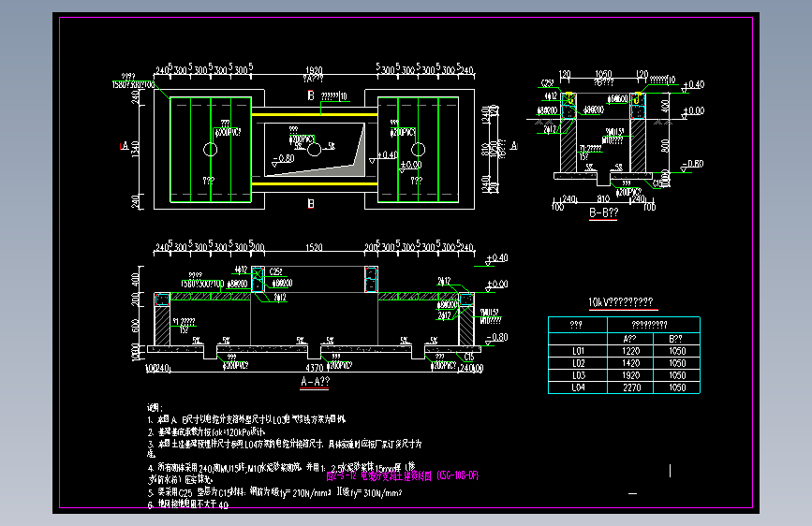812x526 pixels.
Task: Click the B-B?? section view title
Action: coord(603,212)
